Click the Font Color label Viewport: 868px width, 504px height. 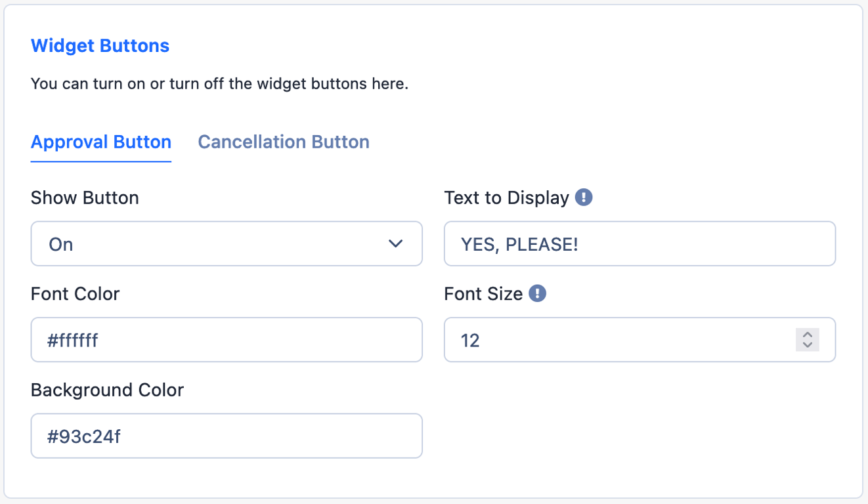[x=76, y=294]
